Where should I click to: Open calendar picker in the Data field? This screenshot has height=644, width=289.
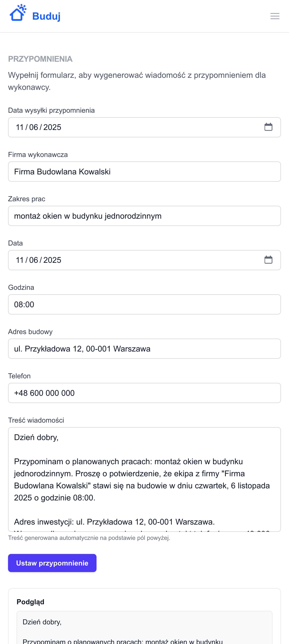point(268,260)
